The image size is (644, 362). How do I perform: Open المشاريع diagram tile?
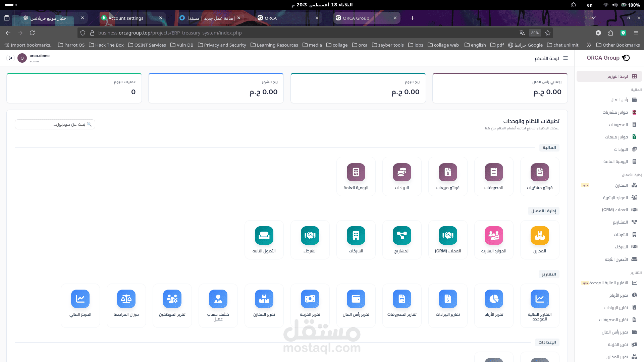[402, 240]
